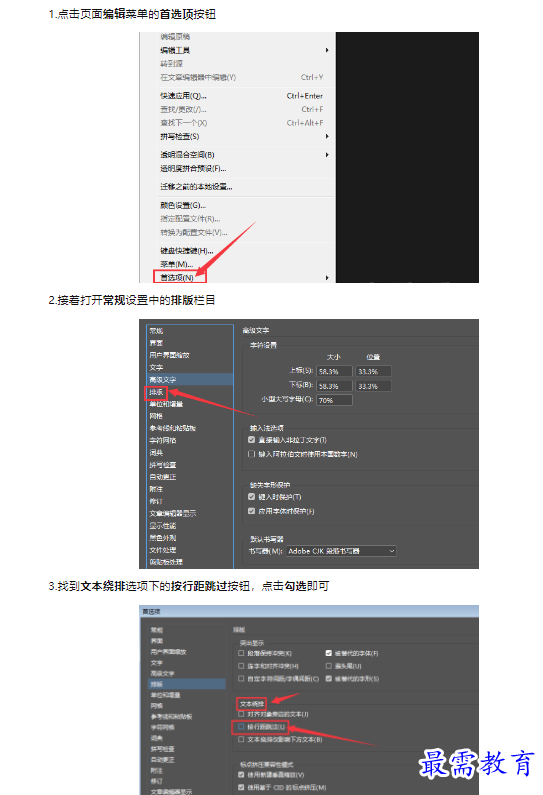Image resolution: width=543 pixels, height=795 pixels.
Task: Click the 上标(S) position field 33.3%
Action: 374,372
